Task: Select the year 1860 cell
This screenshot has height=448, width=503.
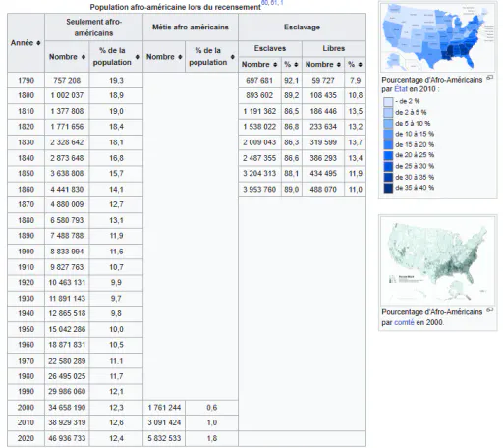Action: [26, 190]
